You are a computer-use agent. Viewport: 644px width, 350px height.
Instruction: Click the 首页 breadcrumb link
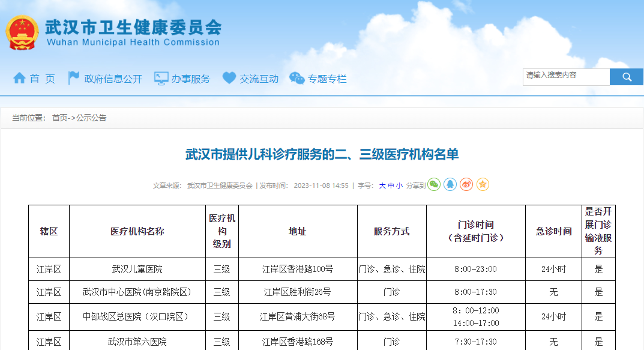point(60,118)
